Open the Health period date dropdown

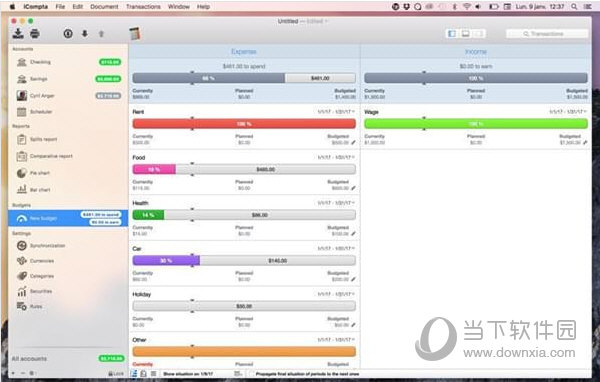point(336,203)
